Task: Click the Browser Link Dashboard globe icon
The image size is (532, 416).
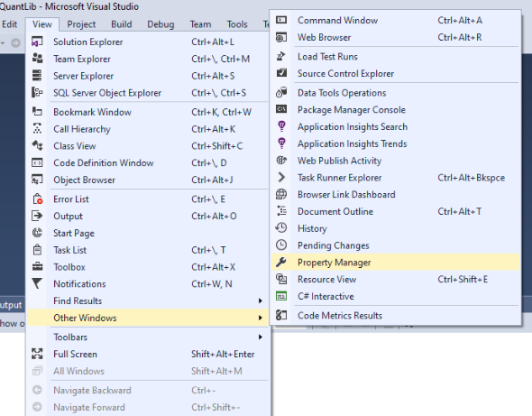Action: tap(281, 194)
